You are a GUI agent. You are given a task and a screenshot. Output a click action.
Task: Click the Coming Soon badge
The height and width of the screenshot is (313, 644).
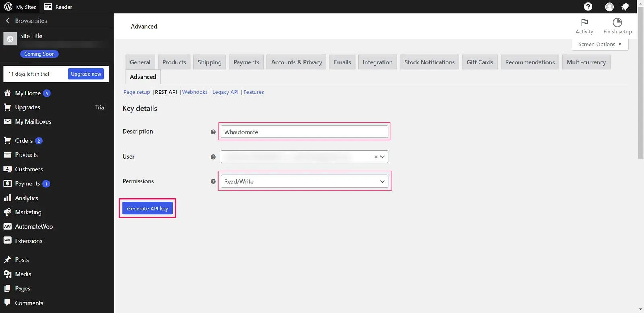tap(39, 54)
